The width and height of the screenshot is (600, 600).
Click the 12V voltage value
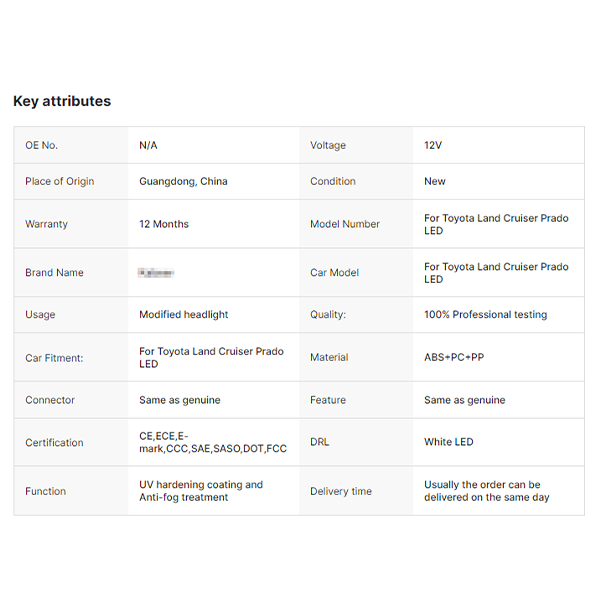[433, 145]
